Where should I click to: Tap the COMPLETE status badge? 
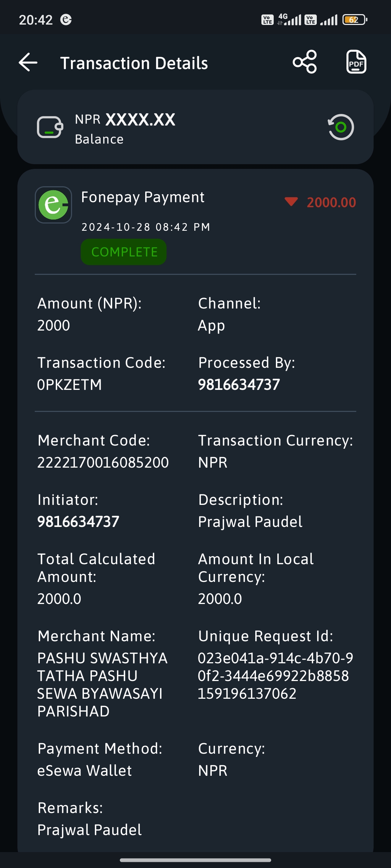point(124,252)
